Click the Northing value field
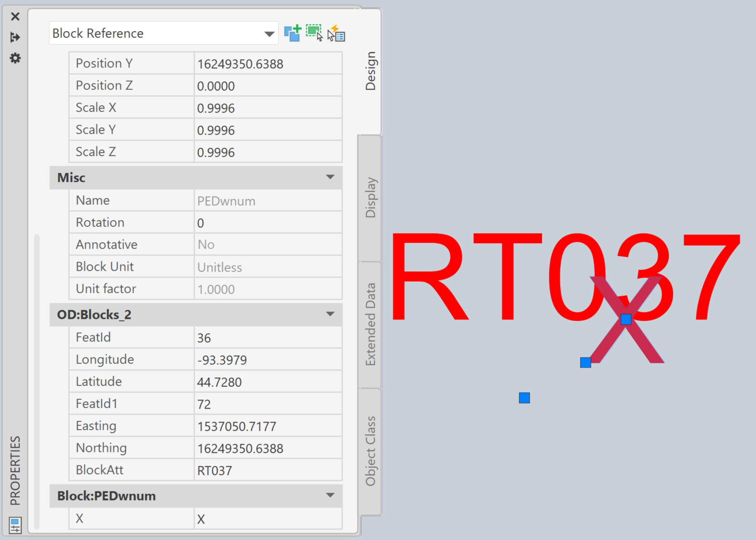This screenshot has width=756, height=540. click(x=268, y=448)
